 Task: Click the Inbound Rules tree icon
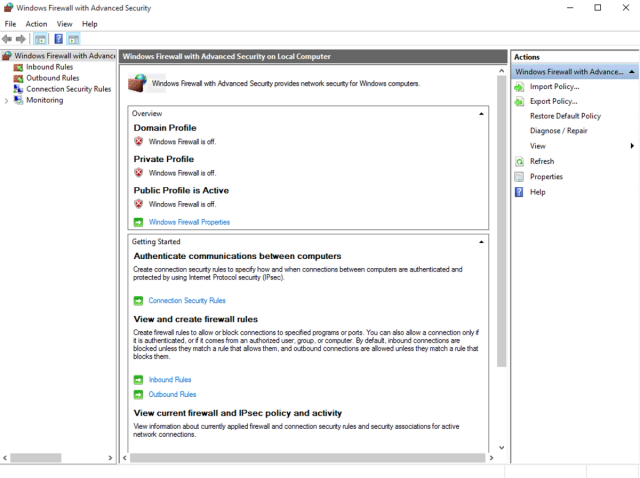[x=18, y=67]
